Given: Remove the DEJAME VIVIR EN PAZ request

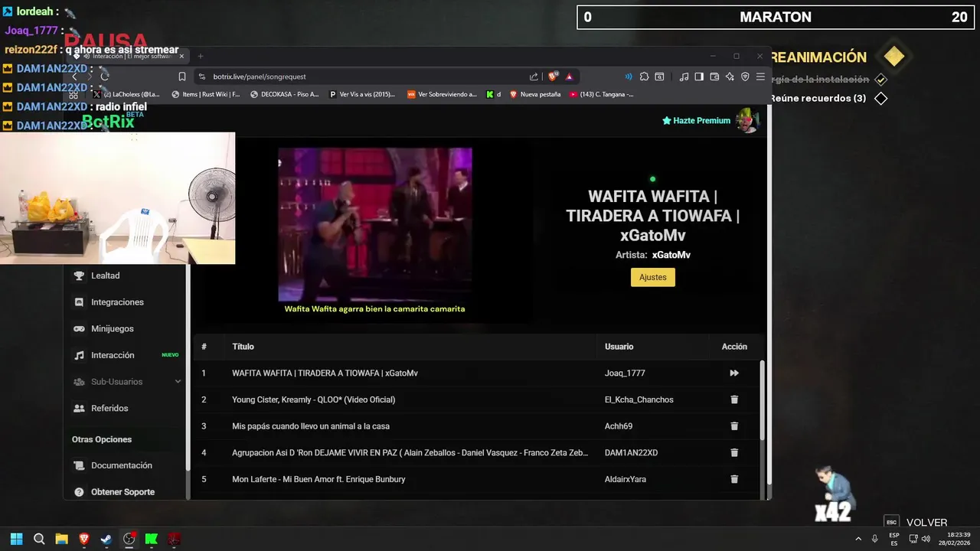Looking at the screenshot, I should pos(734,453).
